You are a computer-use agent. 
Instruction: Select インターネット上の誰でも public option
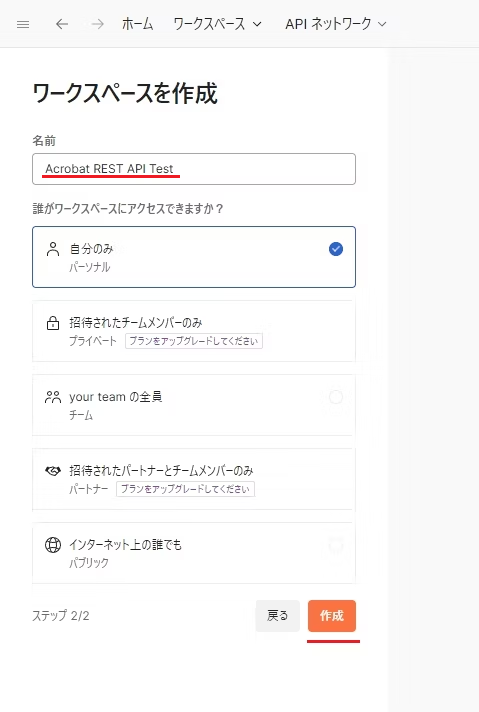click(x=194, y=553)
